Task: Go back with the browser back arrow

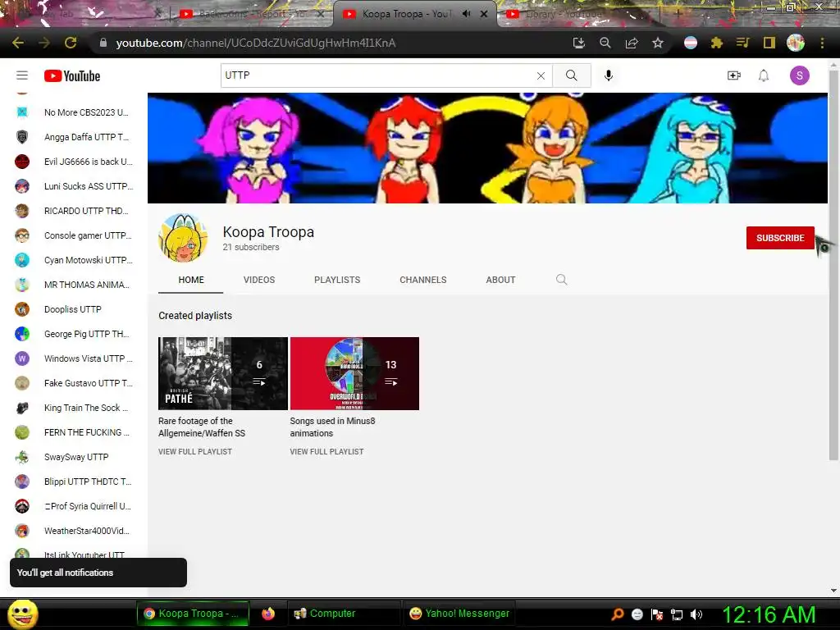Action: click(x=18, y=43)
